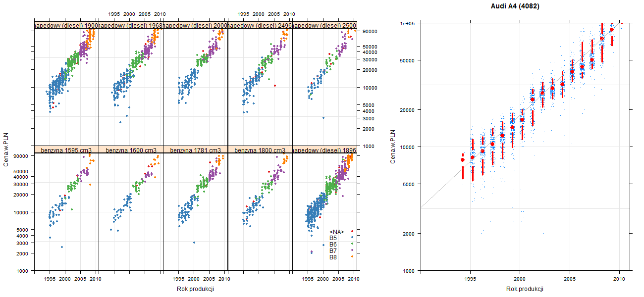The width and height of the screenshot is (644, 297).
Task: Click the "2005" x-axis tick on the Audi A4 chart
Action: [x=570, y=279]
